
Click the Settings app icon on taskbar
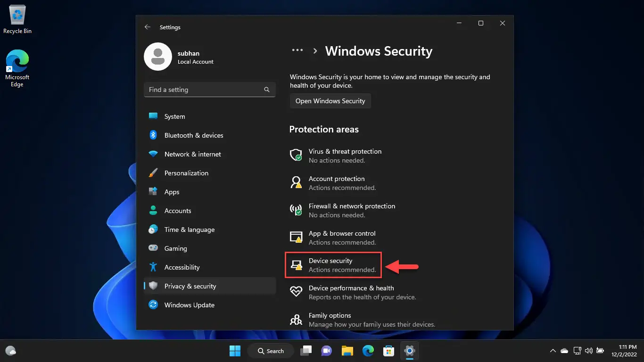409,351
